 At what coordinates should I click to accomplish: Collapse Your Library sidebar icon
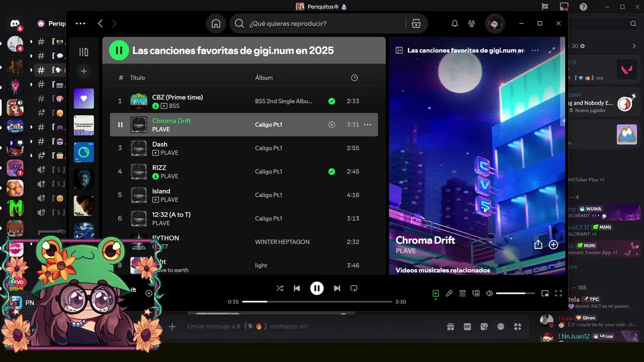pyautogui.click(x=84, y=52)
